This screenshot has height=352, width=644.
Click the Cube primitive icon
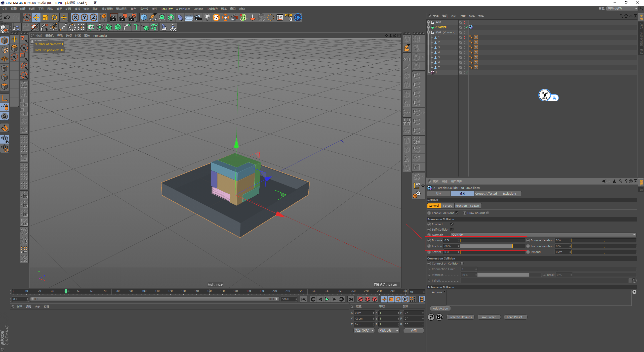[144, 17]
